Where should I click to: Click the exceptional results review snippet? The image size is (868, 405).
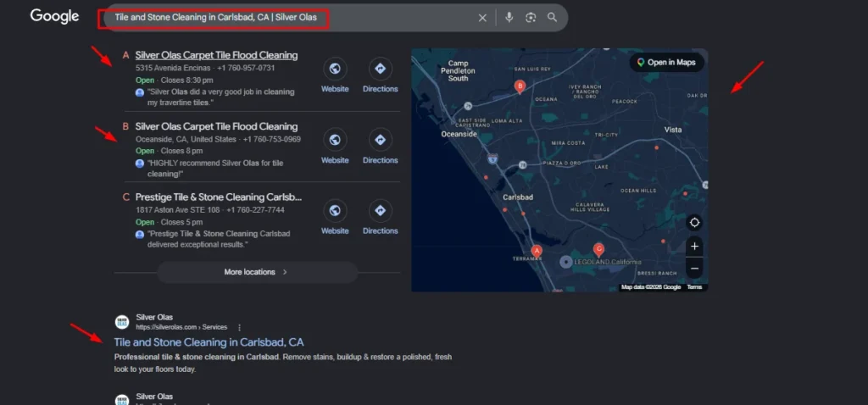(219, 239)
